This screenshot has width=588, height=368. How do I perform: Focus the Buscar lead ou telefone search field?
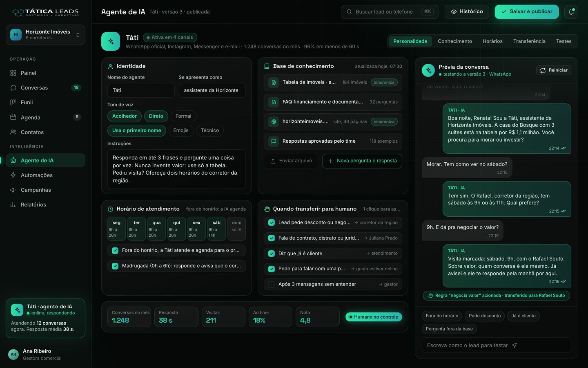coord(390,12)
